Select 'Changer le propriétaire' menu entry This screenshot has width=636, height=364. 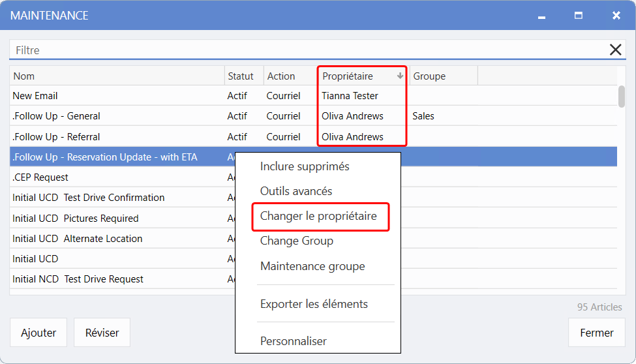[318, 216]
